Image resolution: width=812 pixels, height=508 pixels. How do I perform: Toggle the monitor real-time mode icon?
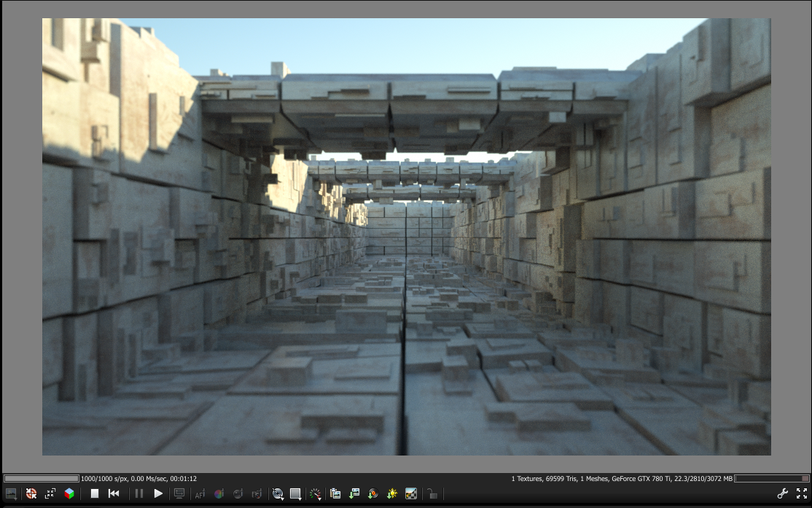(179, 494)
